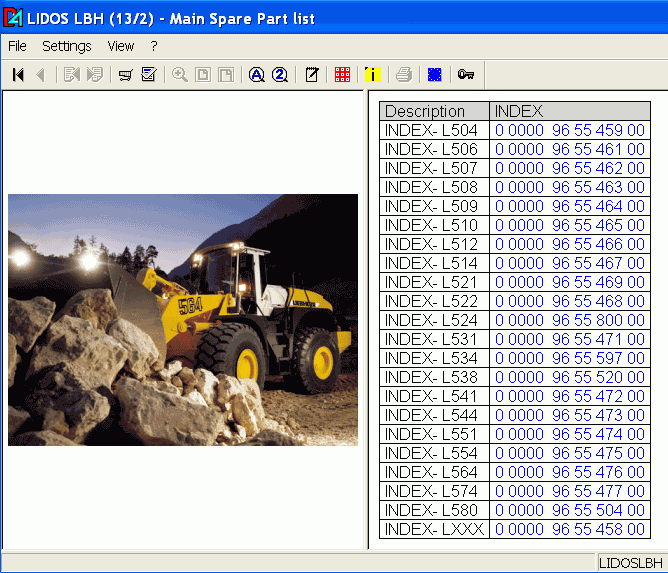Open index link 0 0000 96 55 597 00
This screenshot has height=573, width=668.
[570, 358]
